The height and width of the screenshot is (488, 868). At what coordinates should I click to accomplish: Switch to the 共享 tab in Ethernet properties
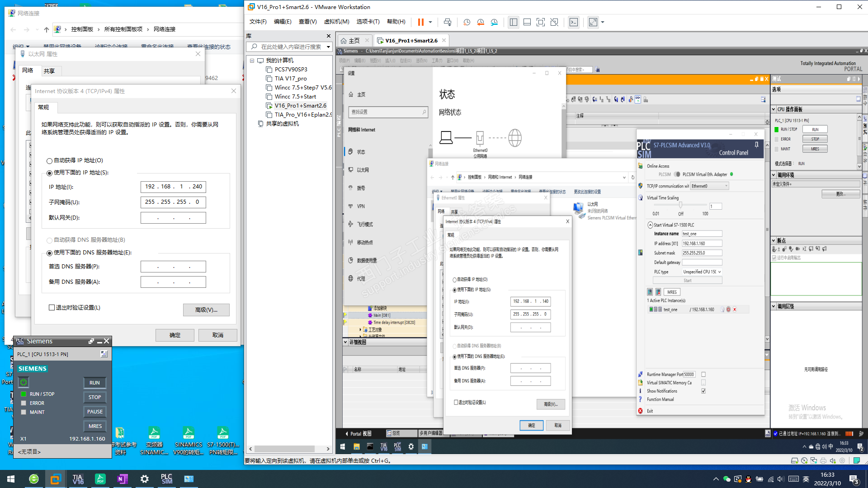pos(49,71)
